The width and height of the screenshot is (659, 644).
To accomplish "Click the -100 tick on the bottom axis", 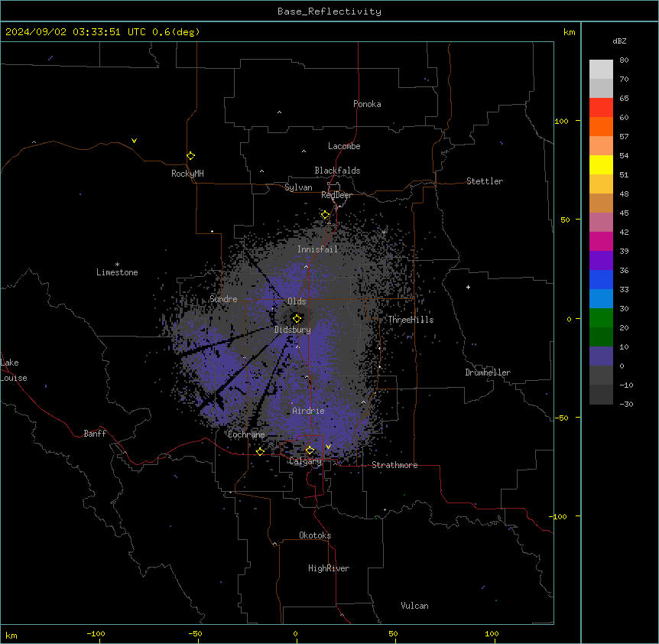I will click(96, 633).
